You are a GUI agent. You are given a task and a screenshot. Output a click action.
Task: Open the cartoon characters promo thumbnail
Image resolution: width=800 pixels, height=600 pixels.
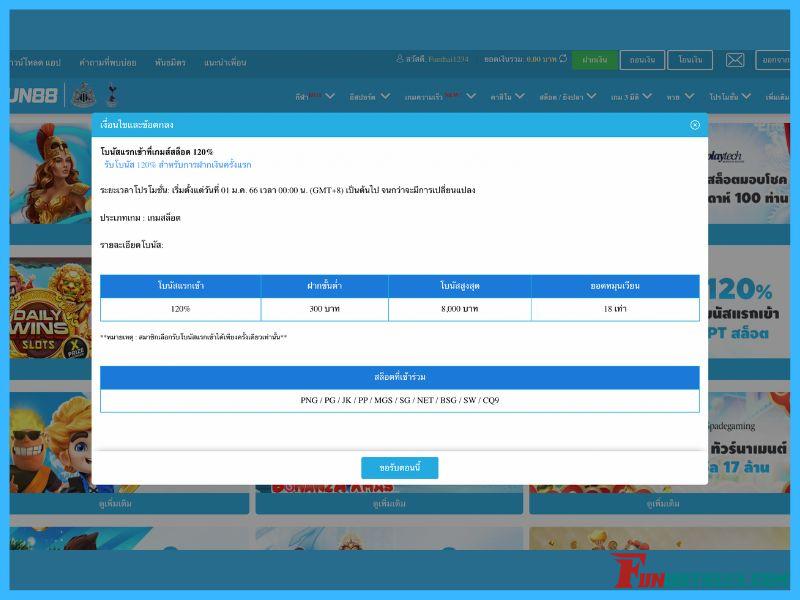pyautogui.click(x=51, y=442)
